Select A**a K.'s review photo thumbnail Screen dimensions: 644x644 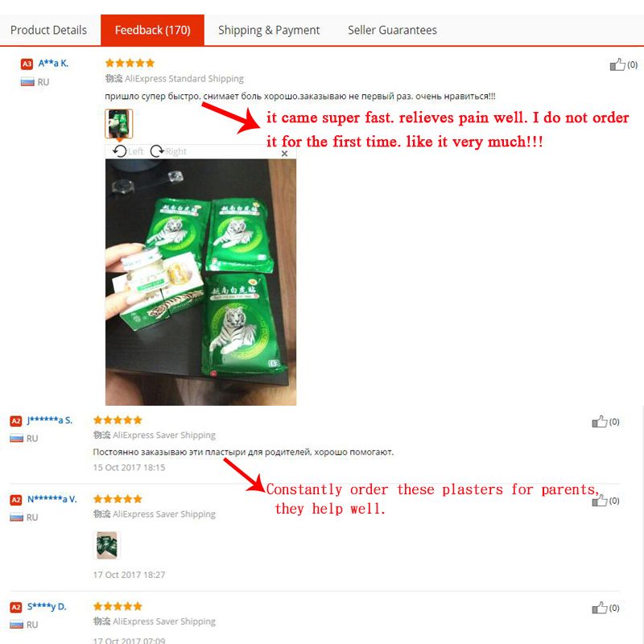pos(118,124)
